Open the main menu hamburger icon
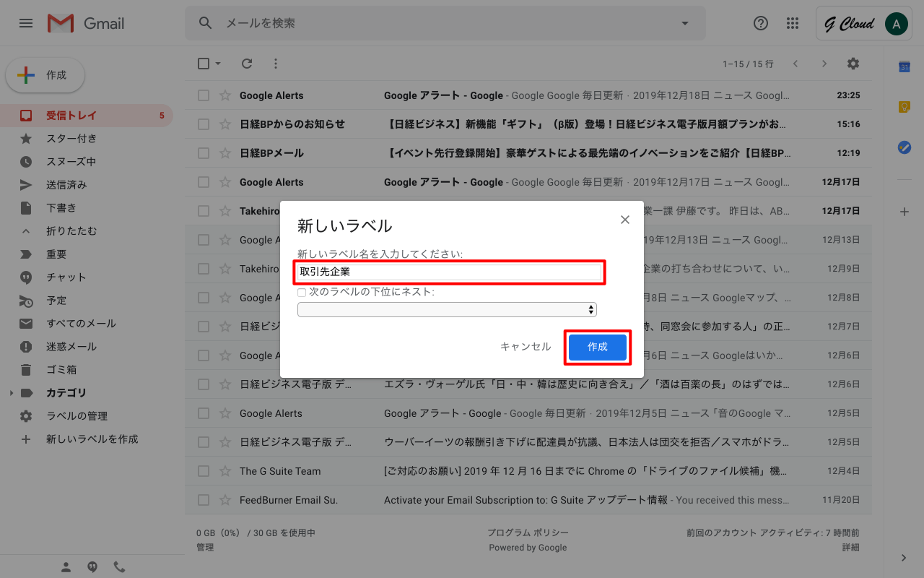 pos(26,23)
